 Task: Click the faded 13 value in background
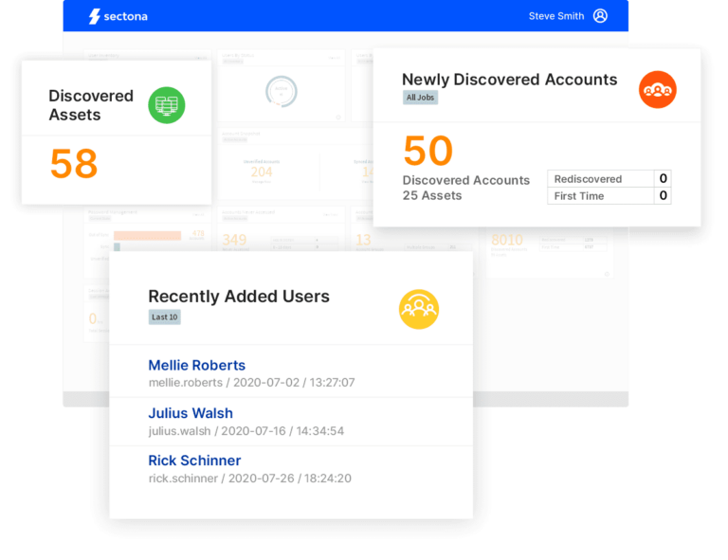(364, 240)
